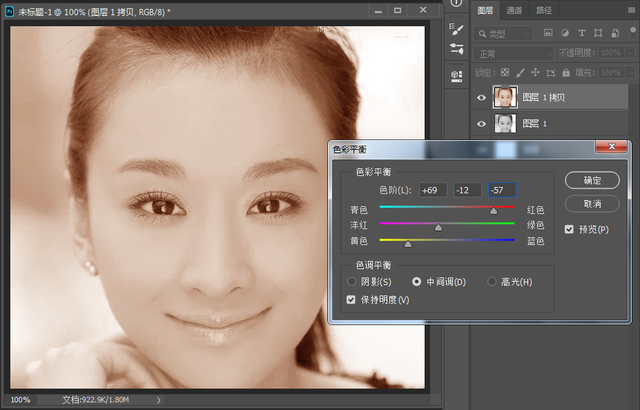This screenshot has width=640, height=410.
Task: Click the lock transparent pixels icon
Action: click(x=505, y=72)
